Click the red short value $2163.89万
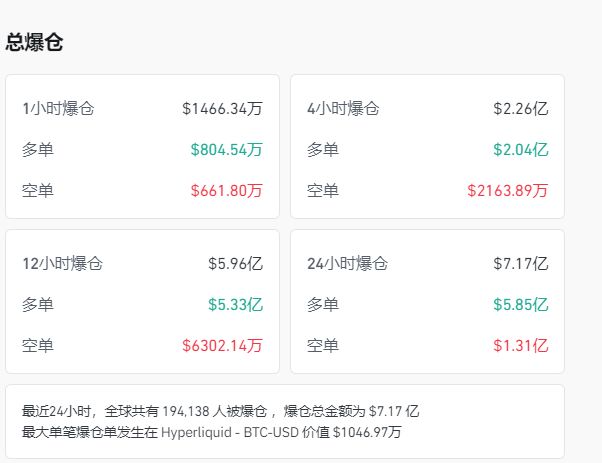This screenshot has height=463, width=602. [507, 190]
